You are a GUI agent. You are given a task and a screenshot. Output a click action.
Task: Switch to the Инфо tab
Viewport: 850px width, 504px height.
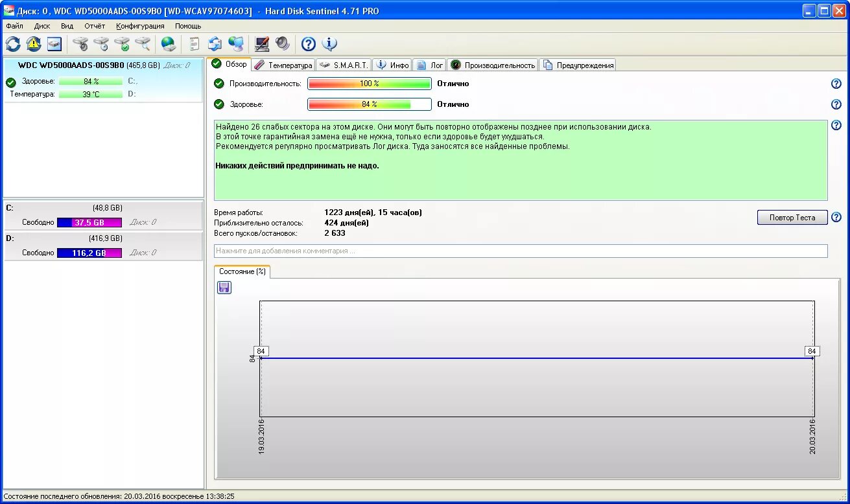392,65
